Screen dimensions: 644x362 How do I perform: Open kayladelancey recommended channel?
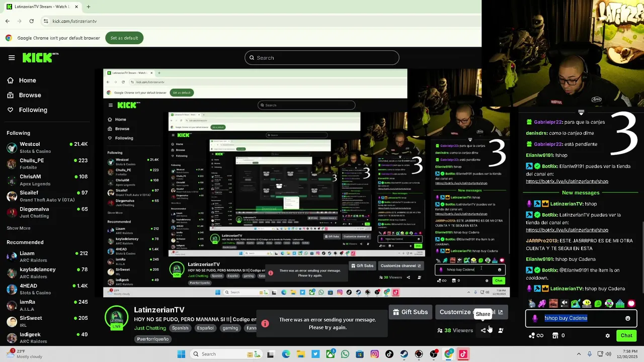(47, 273)
